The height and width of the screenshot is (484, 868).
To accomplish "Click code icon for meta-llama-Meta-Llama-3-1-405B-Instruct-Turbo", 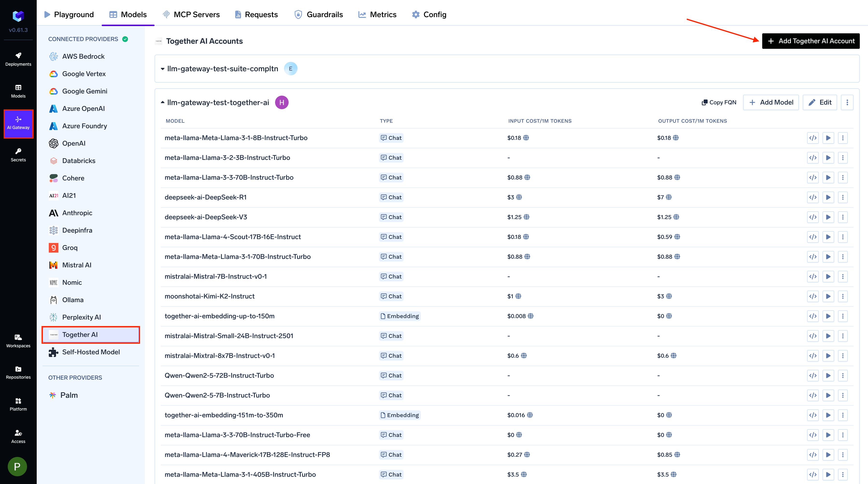I will (x=813, y=475).
